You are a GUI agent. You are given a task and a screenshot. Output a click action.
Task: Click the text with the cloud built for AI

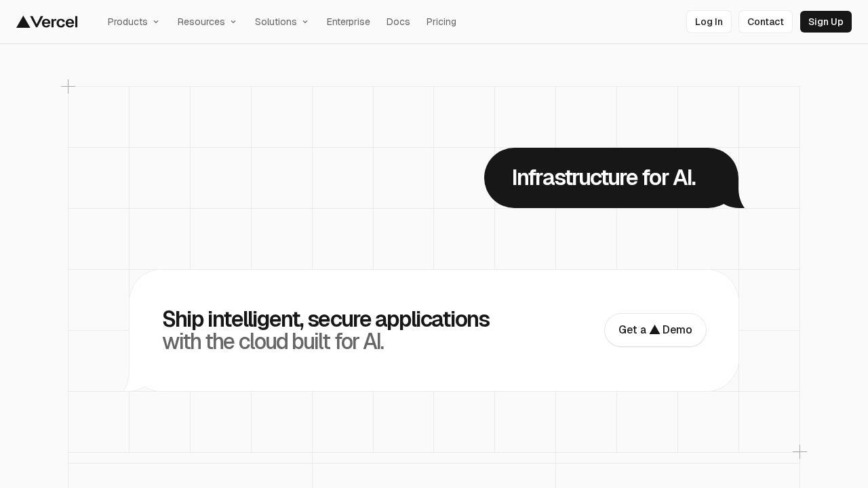[273, 342]
